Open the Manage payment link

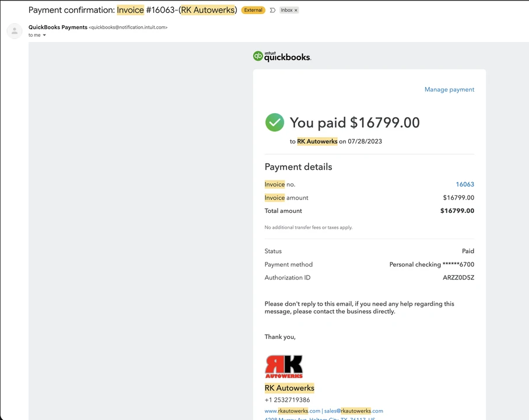click(449, 89)
